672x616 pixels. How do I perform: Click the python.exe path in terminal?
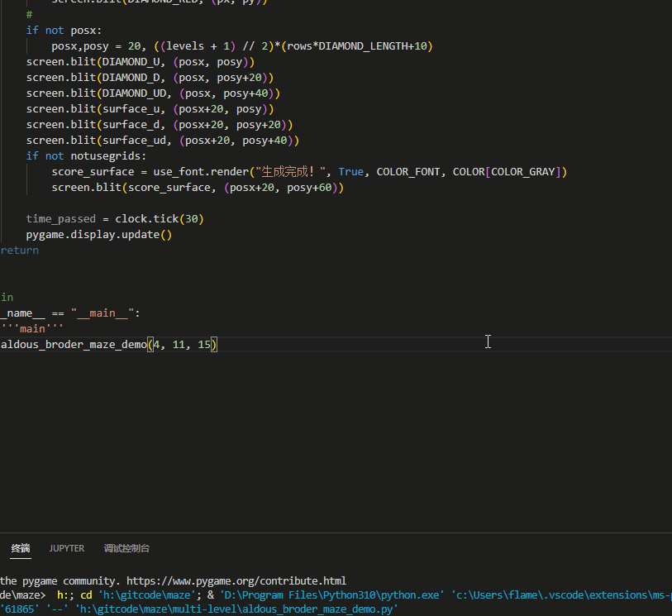[332, 595]
